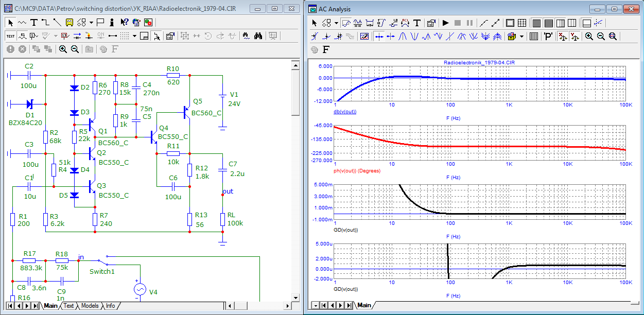Click the Info mode 'i' icon
The image size is (644, 315).
(112, 23)
